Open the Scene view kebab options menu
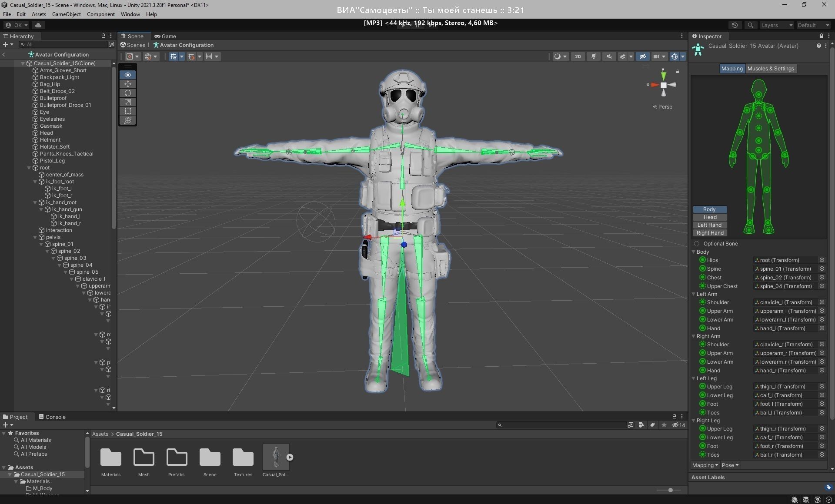 [681, 36]
